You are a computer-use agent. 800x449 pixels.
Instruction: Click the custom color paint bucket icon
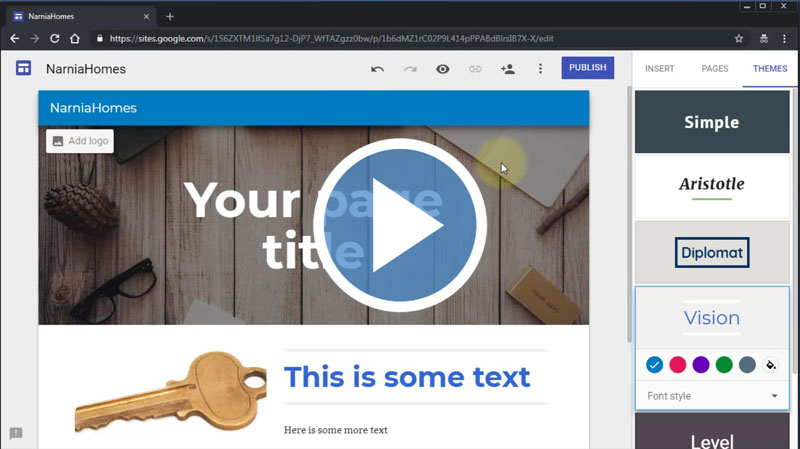point(770,365)
